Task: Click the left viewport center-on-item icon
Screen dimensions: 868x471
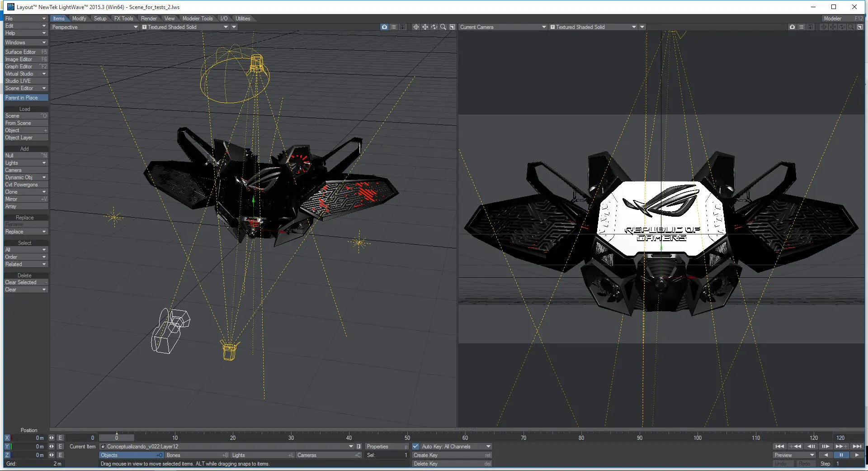Action: pos(416,27)
